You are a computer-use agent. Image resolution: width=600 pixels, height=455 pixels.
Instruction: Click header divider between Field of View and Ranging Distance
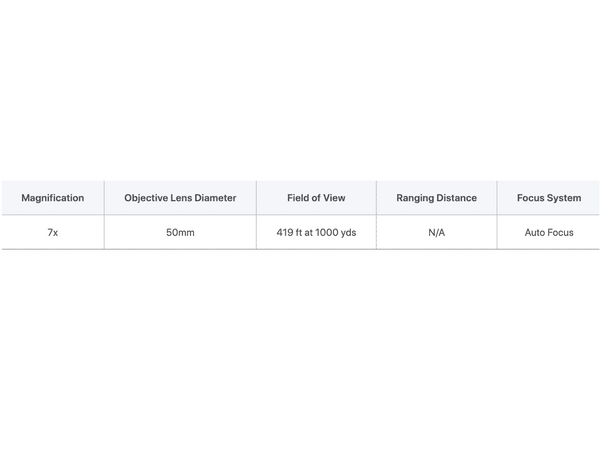(376, 198)
